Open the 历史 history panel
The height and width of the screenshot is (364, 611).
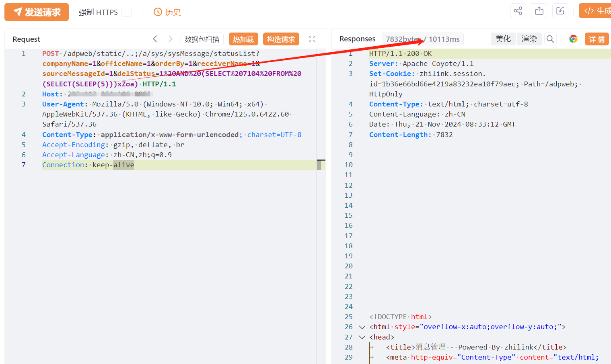coord(167,12)
